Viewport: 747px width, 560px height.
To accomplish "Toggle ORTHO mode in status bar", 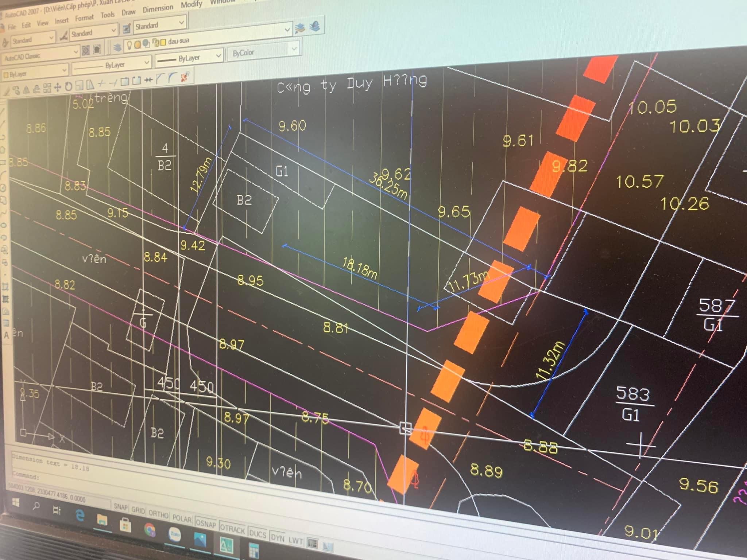I will pos(158,514).
